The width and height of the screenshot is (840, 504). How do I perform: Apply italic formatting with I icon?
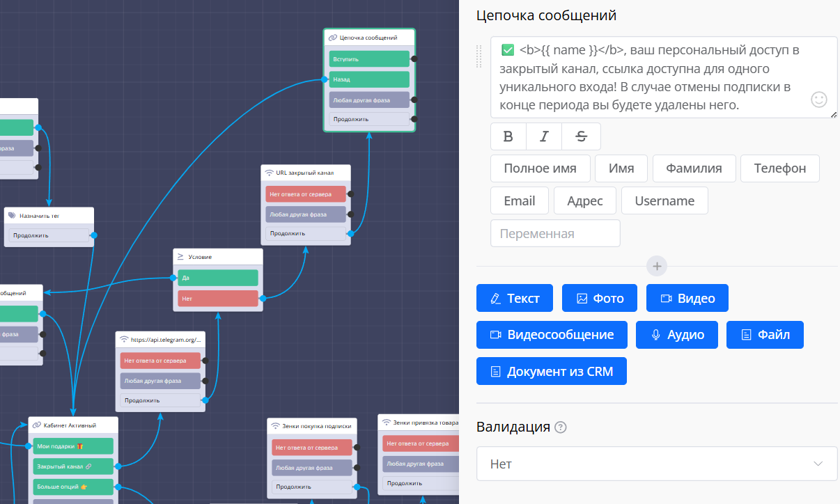point(544,136)
